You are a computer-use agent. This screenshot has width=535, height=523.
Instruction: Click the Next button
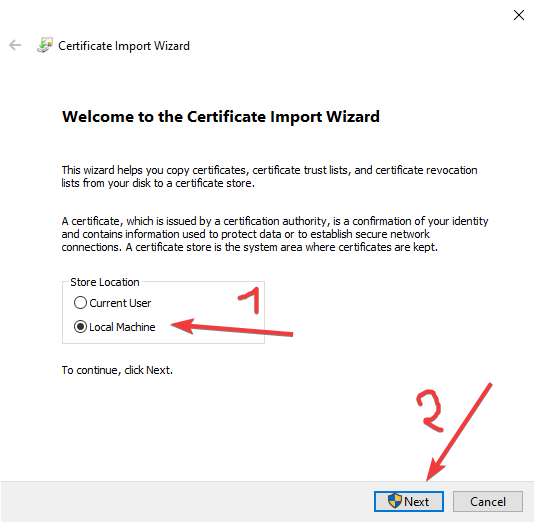click(409, 502)
